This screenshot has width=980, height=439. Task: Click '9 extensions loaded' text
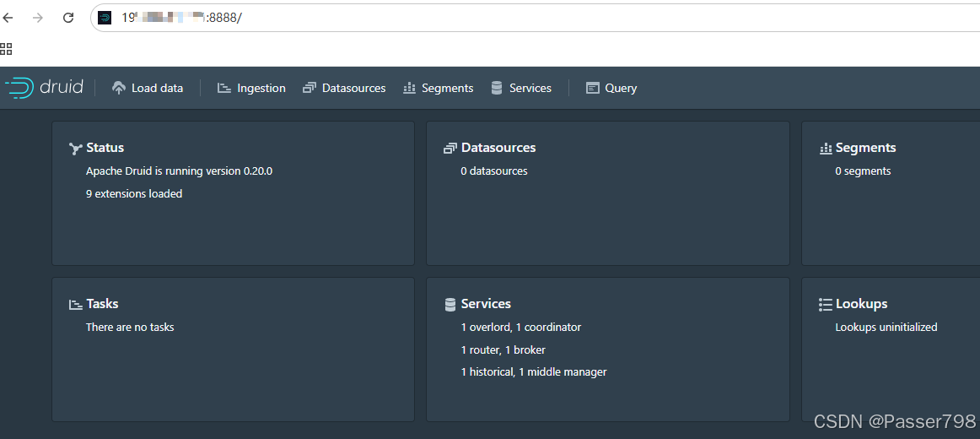134,194
